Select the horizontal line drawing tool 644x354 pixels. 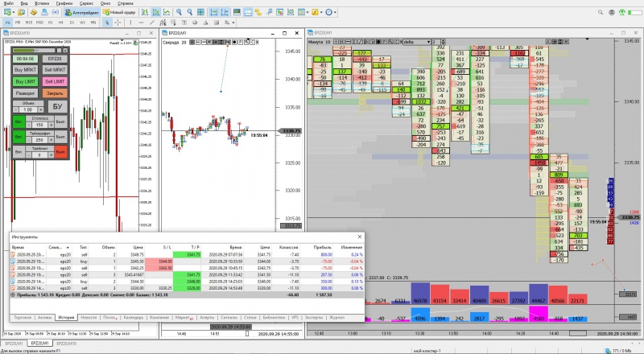click(142, 23)
